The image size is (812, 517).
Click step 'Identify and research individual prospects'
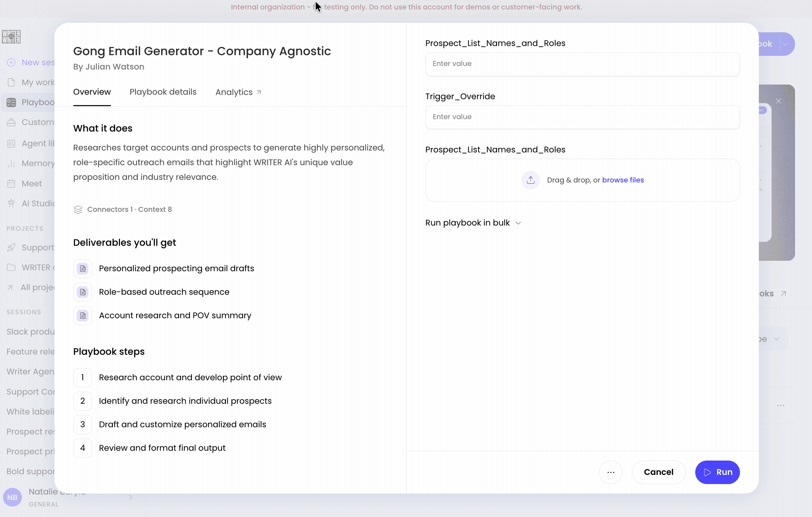click(x=185, y=401)
